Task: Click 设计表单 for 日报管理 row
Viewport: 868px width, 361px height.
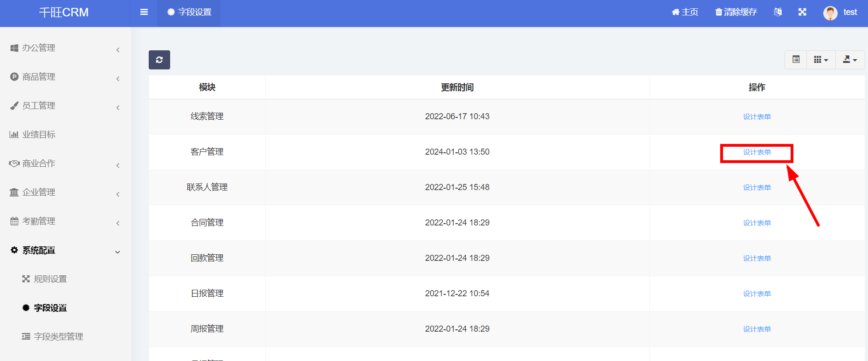Action: 757,294
